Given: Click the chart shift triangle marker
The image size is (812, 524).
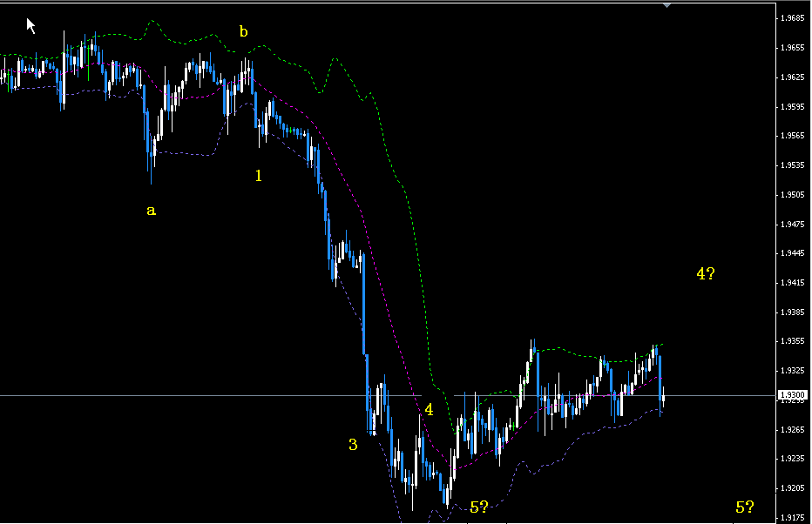Looking at the screenshot, I should 667,6.
